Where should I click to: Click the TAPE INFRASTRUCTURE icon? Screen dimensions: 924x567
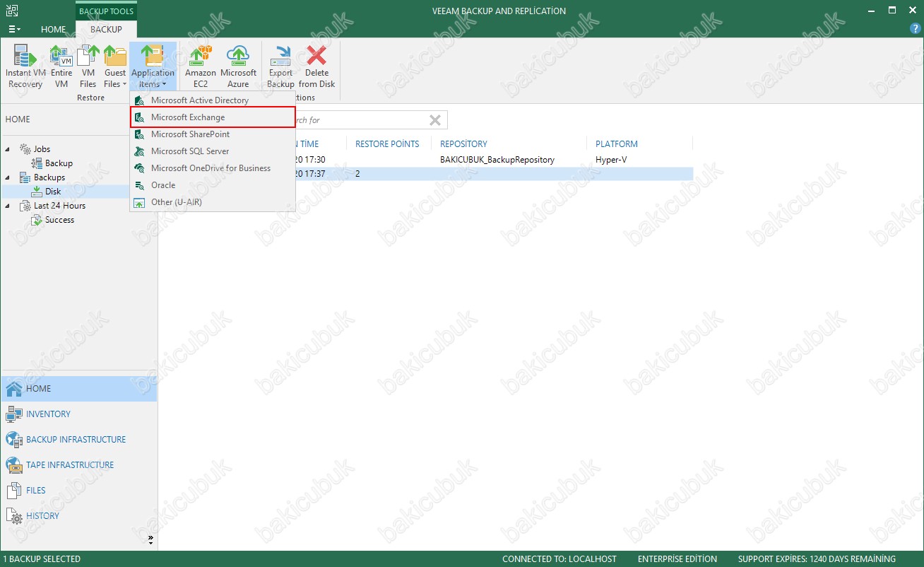tap(14, 465)
